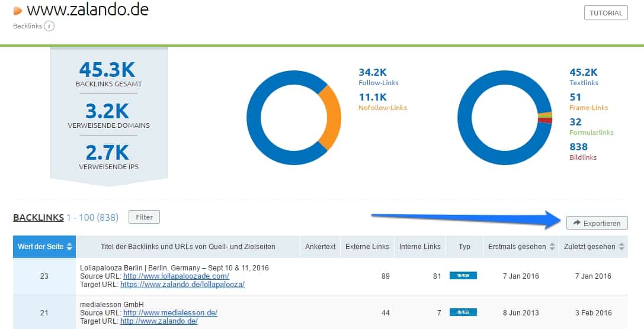Click the orange Nofollow segment of the donut chart
Viewport: 644px width, 329px height.
334,118
